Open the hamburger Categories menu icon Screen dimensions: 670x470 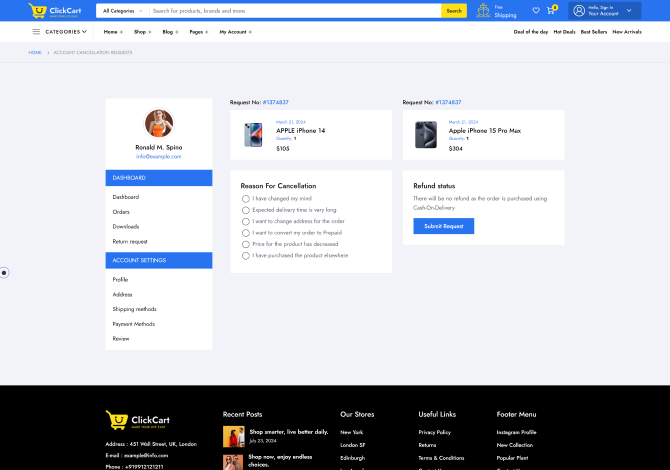[37, 32]
